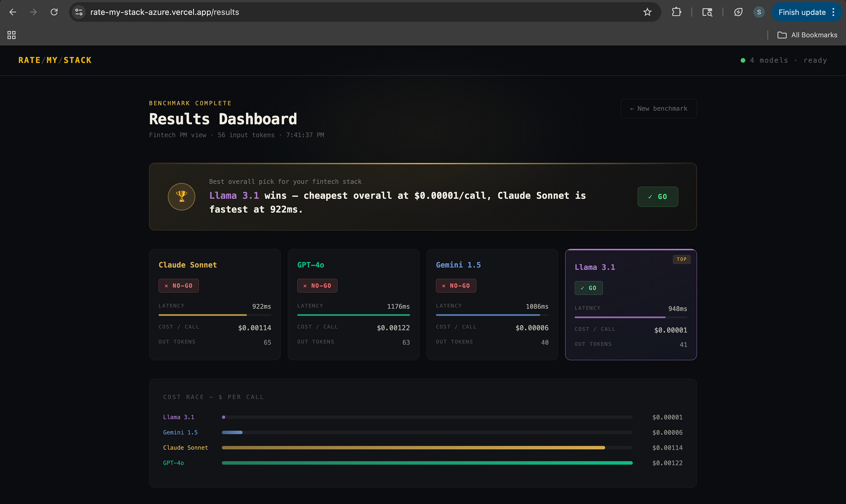846x504 pixels.
Task: Click Claude Sonnet bar in cost race
Action: [413, 448]
